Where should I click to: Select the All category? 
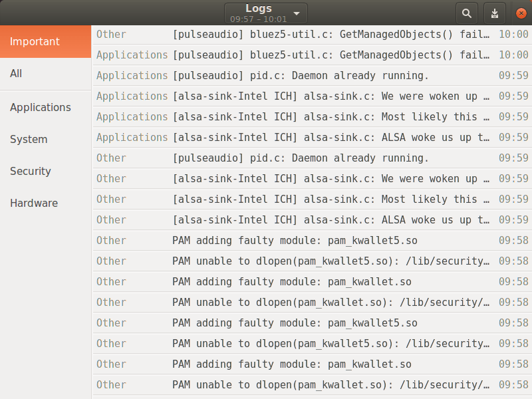pyautogui.click(x=45, y=74)
